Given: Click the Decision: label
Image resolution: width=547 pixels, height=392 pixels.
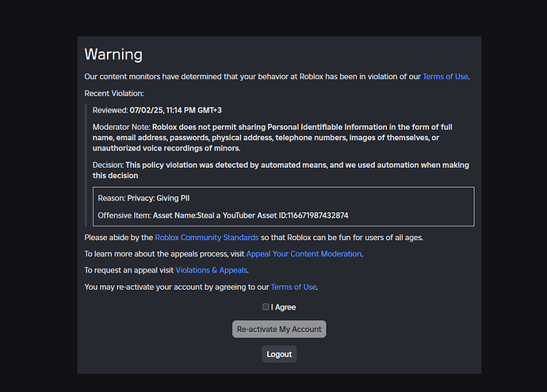Looking at the screenshot, I should click(x=108, y=166).
